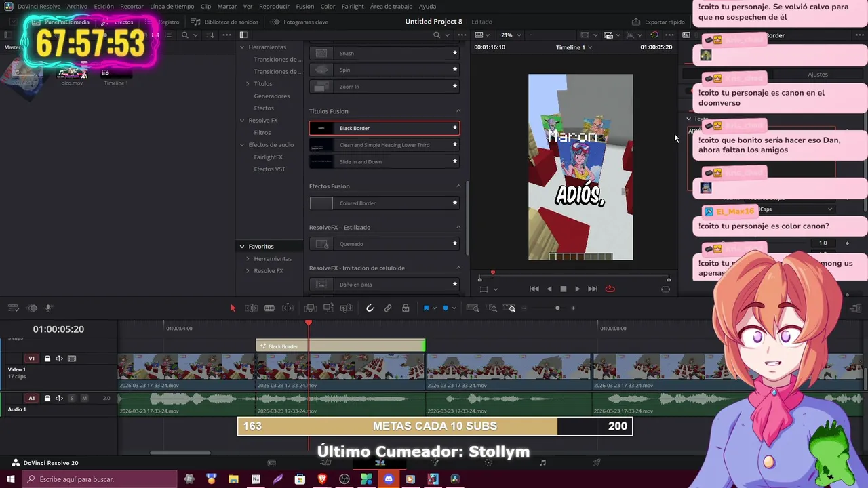Select the arrow Selection mode tool
The height and width of the screenshot is (488, 868).
233,308
